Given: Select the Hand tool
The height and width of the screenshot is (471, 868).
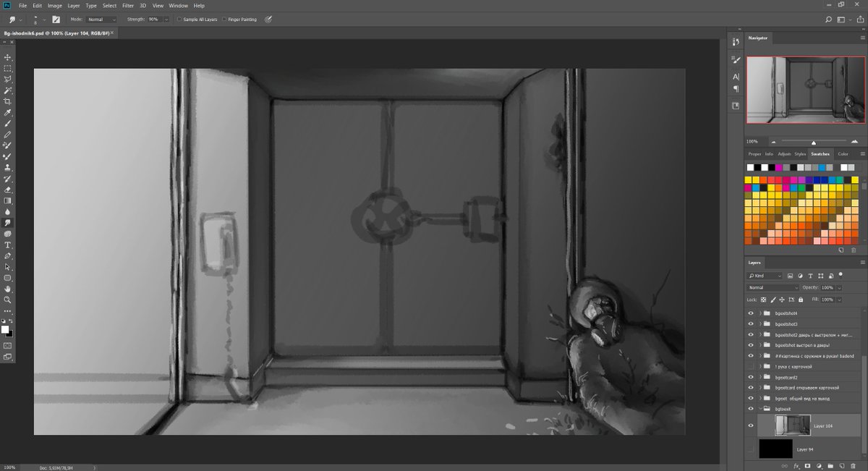Looking at the screenshot, I should [x=8, y=289].
